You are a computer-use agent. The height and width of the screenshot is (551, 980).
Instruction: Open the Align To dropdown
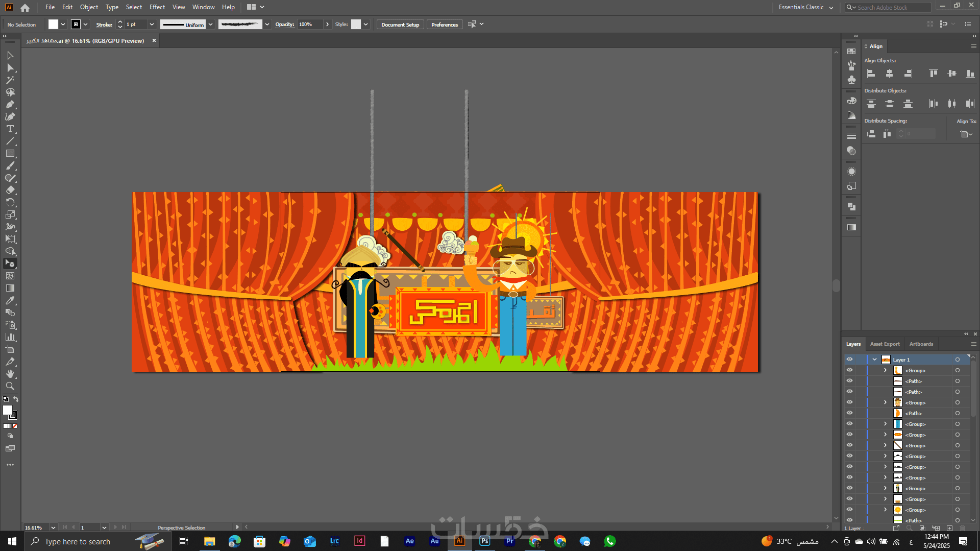point(966,134)
